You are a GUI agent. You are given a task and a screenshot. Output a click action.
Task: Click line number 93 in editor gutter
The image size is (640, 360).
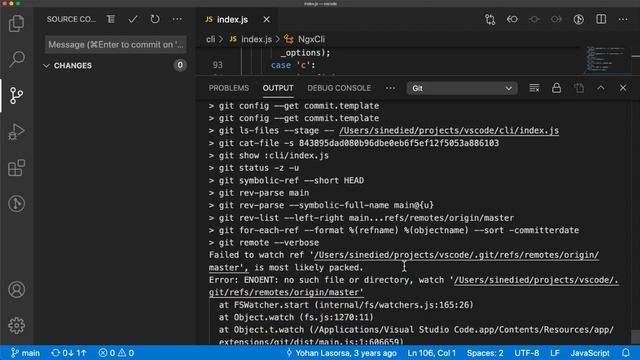pyautogui.click(x=218, y=65)
